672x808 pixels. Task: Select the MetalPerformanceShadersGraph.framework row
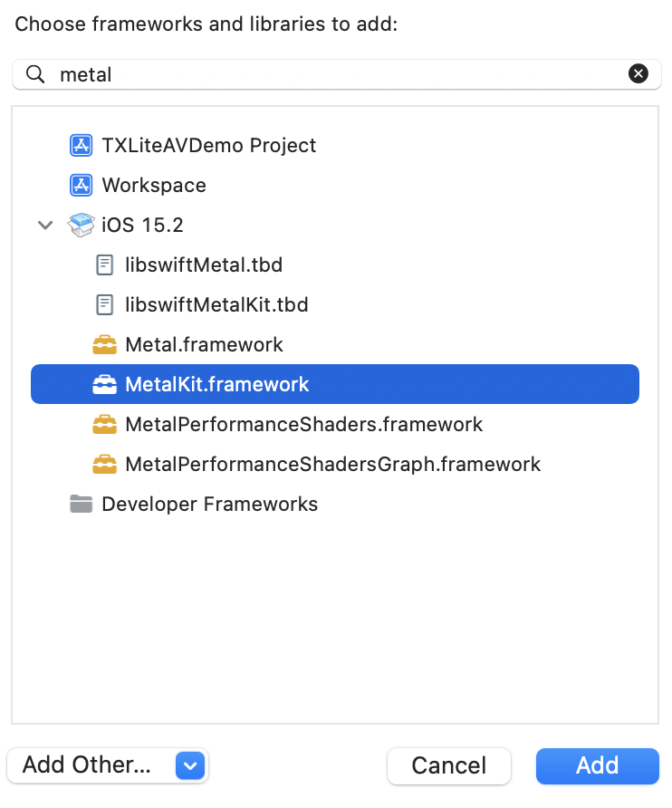332,464
